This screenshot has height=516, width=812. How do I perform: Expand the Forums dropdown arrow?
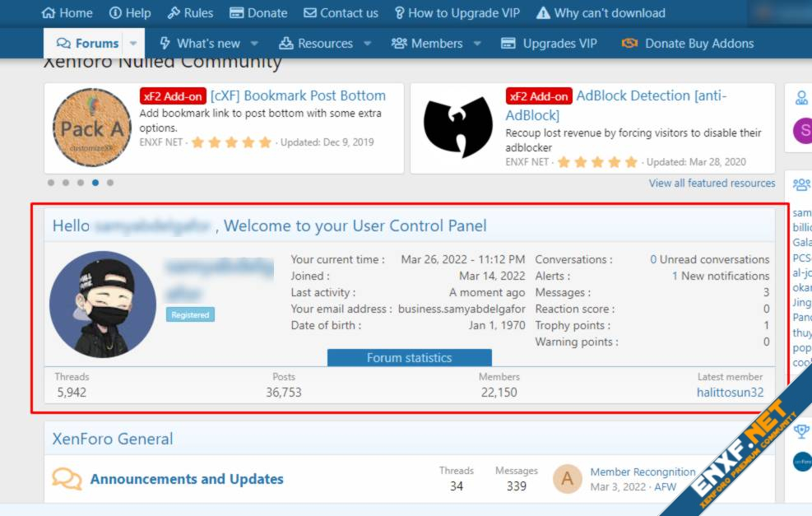133,44
